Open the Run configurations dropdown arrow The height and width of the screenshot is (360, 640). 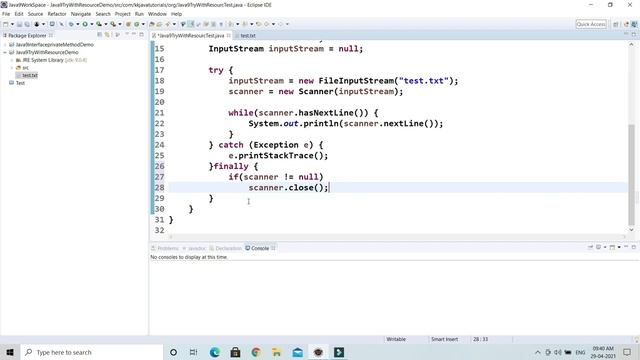click(91, 24)
